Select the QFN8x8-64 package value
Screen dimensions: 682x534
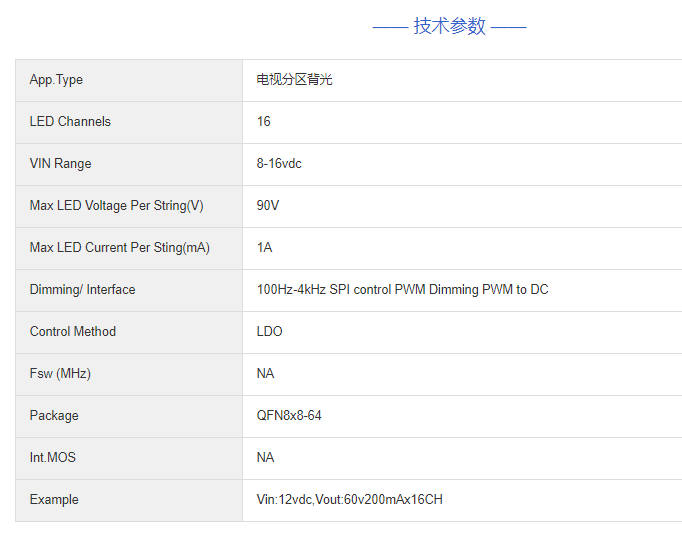coord(289,416)
